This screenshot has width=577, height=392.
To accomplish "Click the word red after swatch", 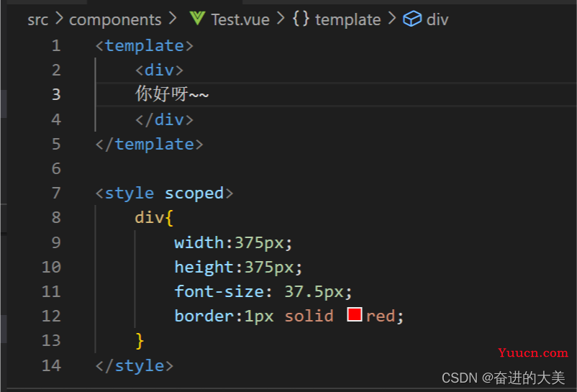I will point(381,316).
